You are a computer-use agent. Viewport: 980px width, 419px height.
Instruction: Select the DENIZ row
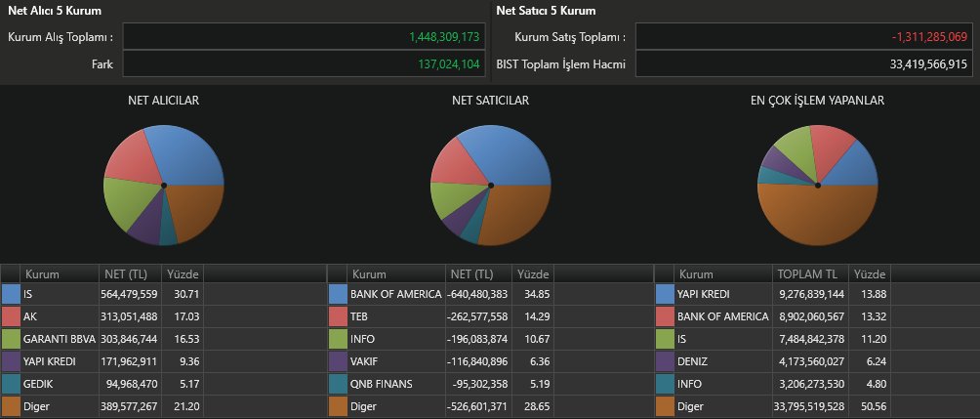pos(818,361)
